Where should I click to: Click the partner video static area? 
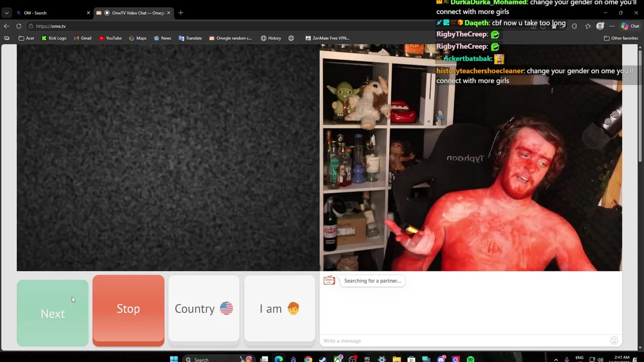[x=168, y=157]
